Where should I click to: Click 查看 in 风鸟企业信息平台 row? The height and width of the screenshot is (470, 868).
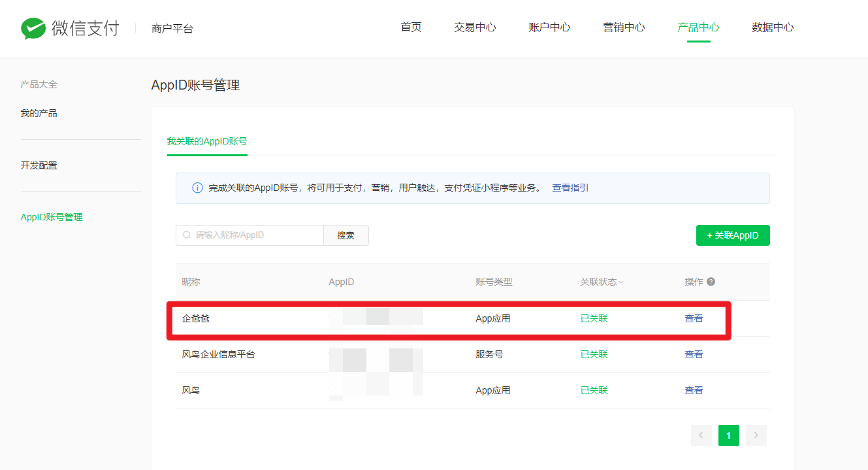694,354
